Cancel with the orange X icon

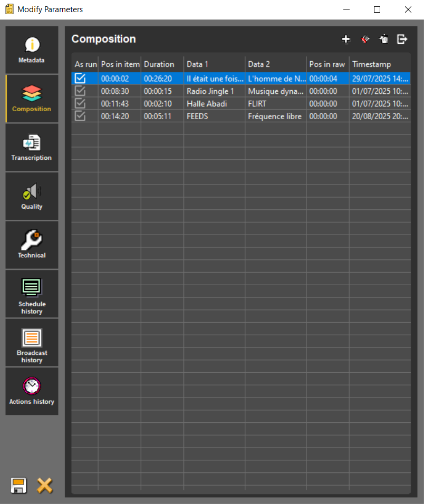click(45, 485)
